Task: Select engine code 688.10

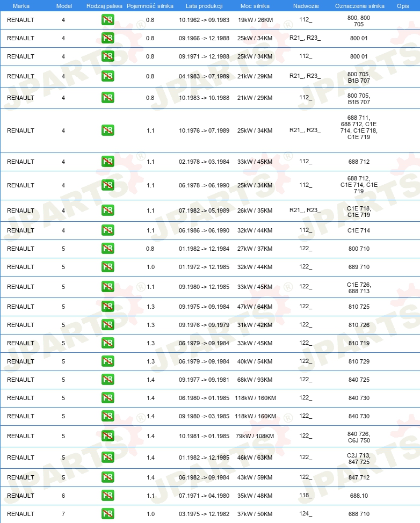Action: tap(359, 496)
